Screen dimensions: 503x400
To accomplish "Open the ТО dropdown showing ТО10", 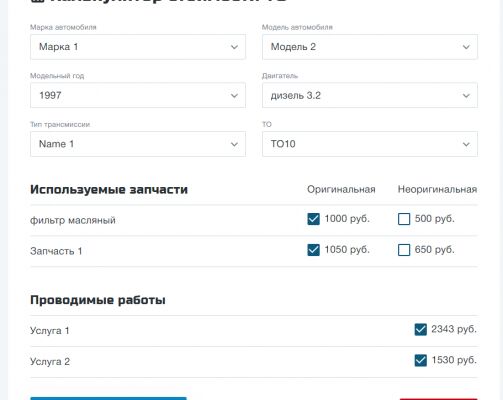I will (x=370, y=144).
